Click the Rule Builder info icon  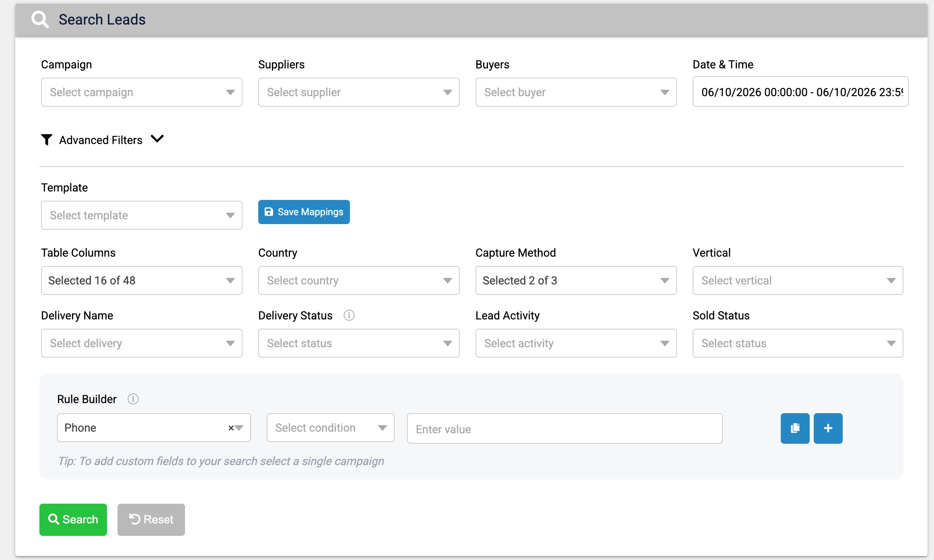pos(133,399)
